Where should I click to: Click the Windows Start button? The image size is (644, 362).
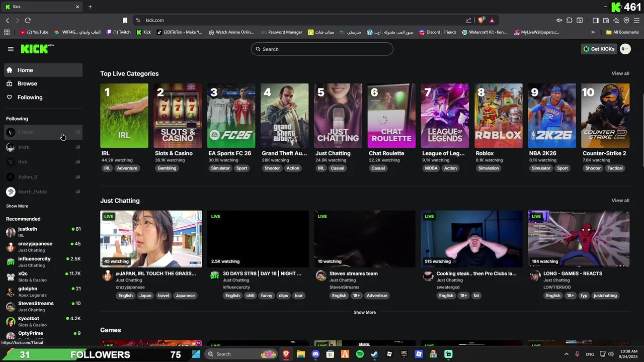pyautogui.click(x=196, y=354)
